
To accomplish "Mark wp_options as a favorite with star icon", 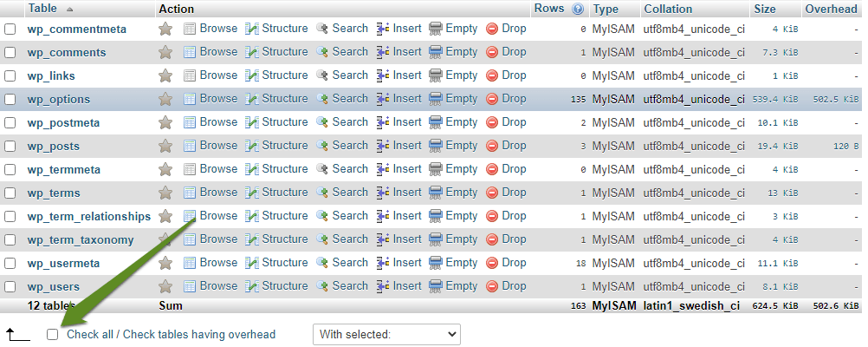I will (x=165, y=99).
